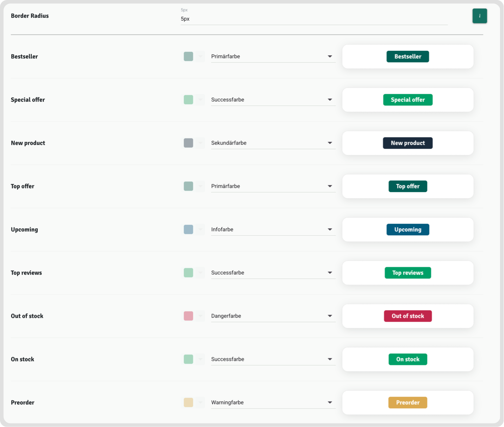Click the Top reviews green preview badge
Image resolution: width=504 pixels, height=427 pixels.
pos(408,273)
